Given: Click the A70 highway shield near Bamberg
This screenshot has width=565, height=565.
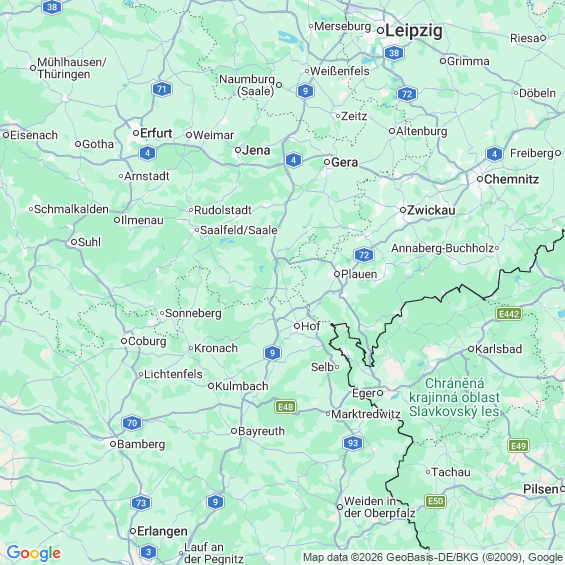Looking at the screenshot, I should click(x=132, y=423).
